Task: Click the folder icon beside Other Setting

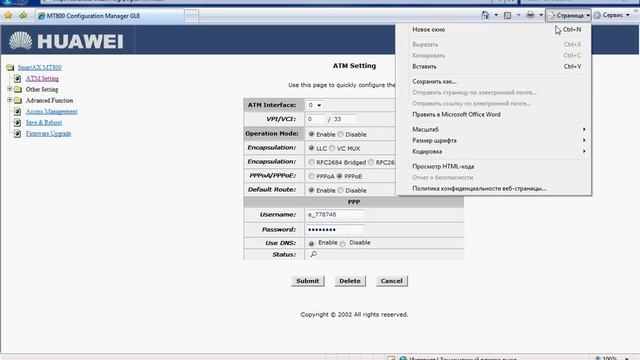Action: pyautogui.click(x=18, y=89)
